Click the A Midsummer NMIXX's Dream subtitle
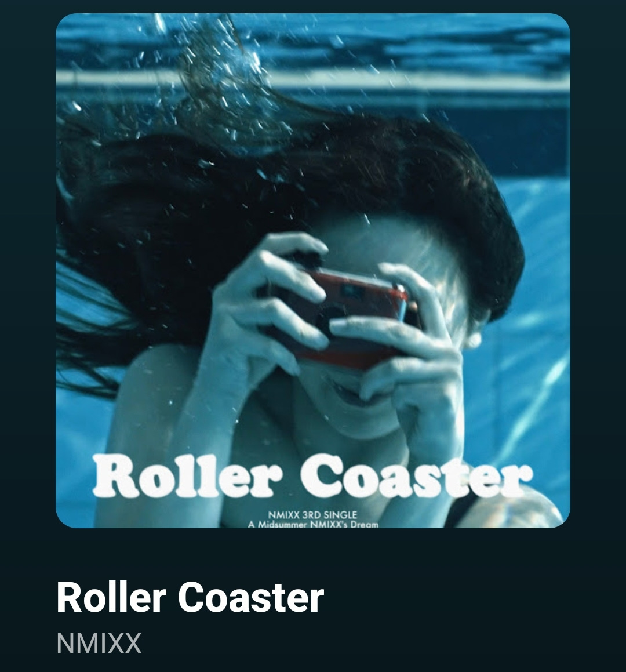 (x=313, y=524)
